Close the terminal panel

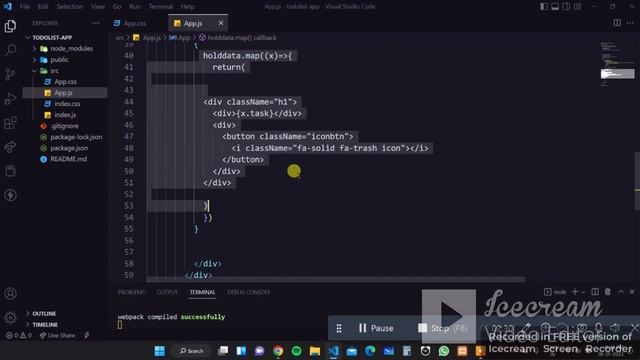[632, 291]
